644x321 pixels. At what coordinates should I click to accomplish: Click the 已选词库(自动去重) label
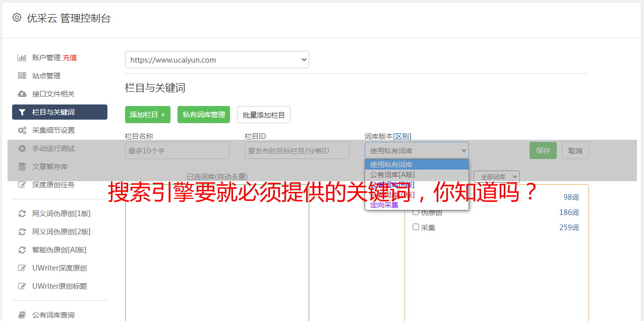tap(217, 177)
